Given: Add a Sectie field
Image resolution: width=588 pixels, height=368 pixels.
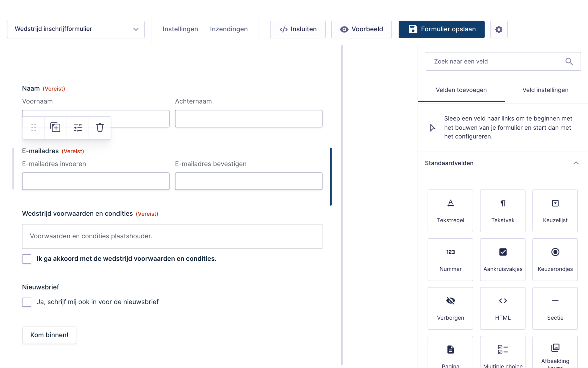Looking at the screenshot, I should (555, 308).
